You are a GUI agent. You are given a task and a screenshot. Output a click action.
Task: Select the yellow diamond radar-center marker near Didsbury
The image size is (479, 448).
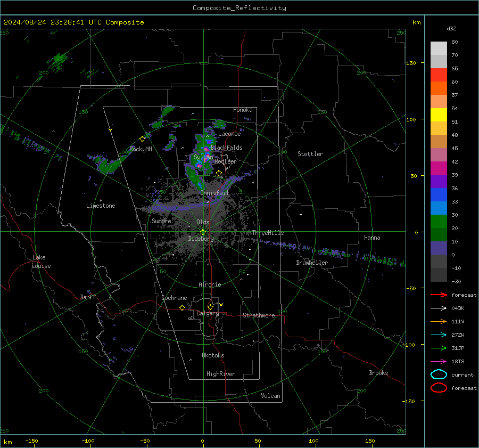click(203, 232)
